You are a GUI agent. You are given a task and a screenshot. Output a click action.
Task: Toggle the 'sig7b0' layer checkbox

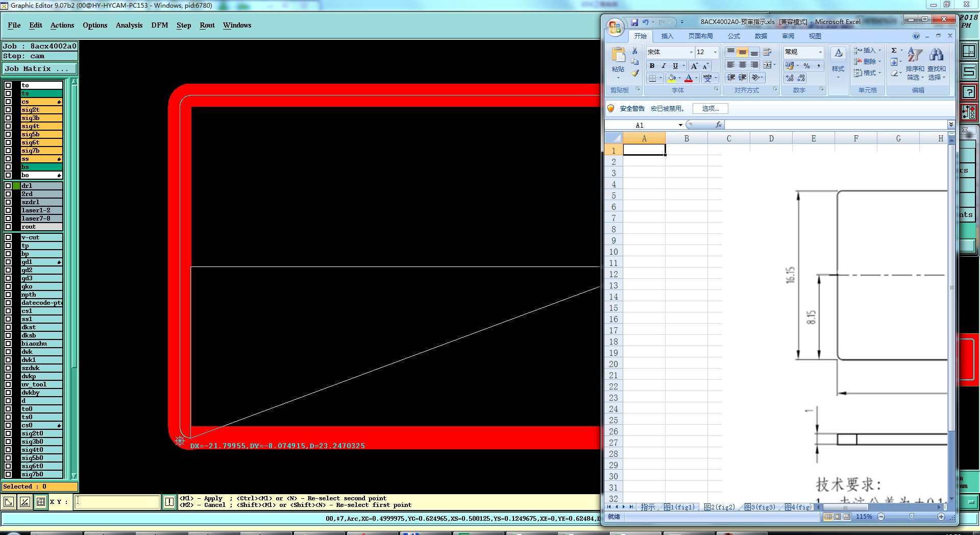click(8, 474)
